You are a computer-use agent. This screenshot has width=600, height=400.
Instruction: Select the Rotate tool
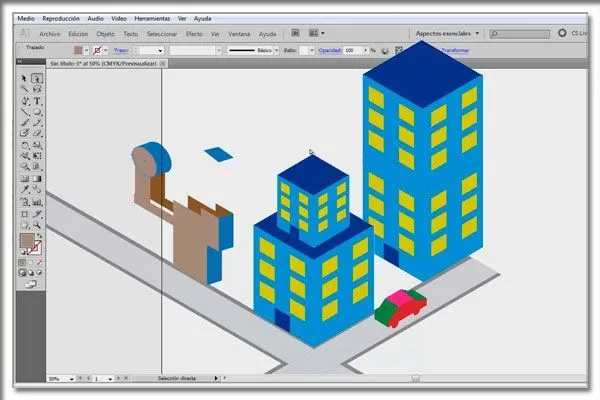point(25,145)
